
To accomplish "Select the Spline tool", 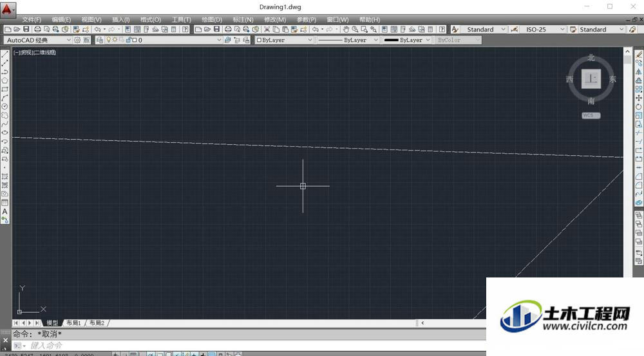I will pyautogui.click(x=5, y=124).
